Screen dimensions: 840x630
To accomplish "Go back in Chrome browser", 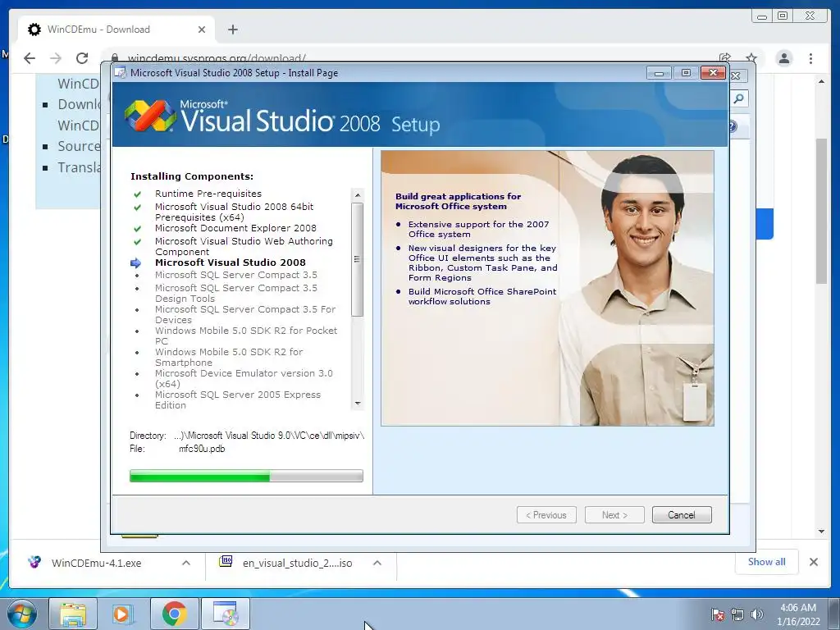I will pos(30,58).
